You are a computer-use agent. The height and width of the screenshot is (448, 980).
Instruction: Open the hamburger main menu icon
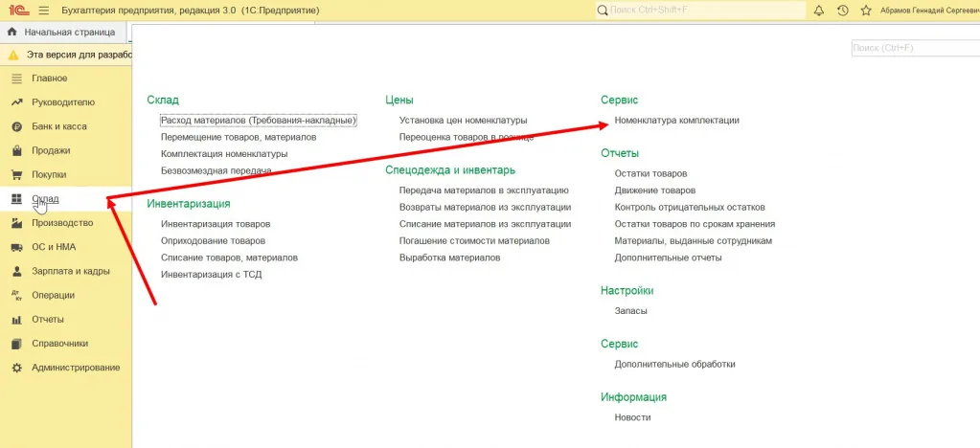point(43,11)
